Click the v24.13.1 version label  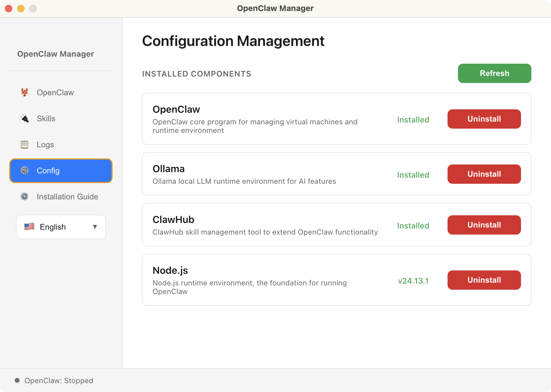(x=413, y=281)
